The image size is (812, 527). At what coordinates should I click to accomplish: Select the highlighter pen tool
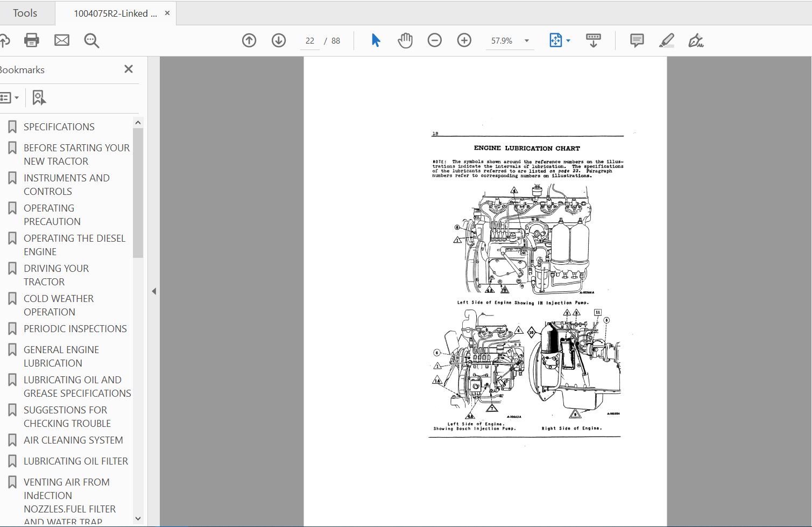667,40
